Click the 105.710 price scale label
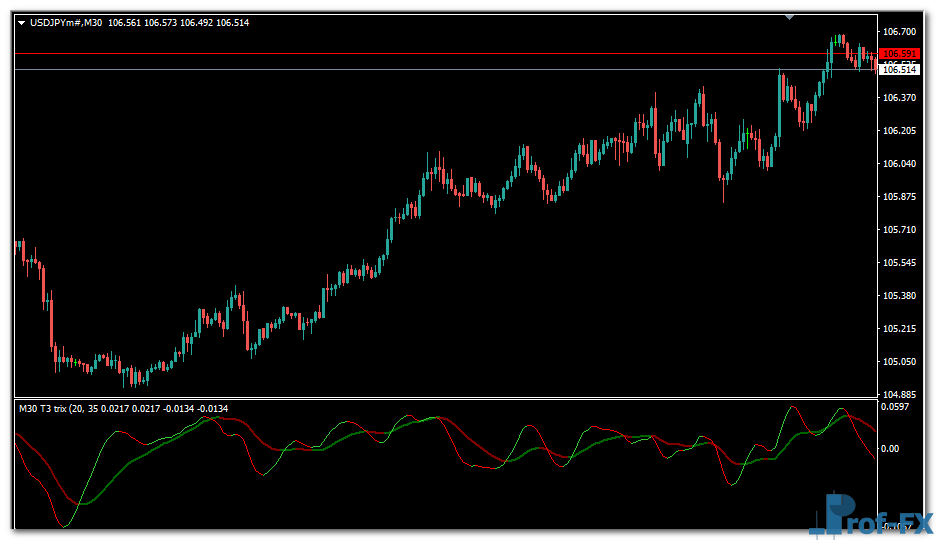936x540 pixels. click(899, 230)
